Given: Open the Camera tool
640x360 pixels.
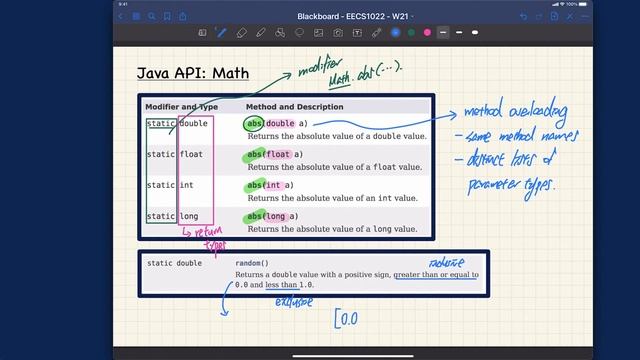Looking at the screenshot, I should pos(338,33).
